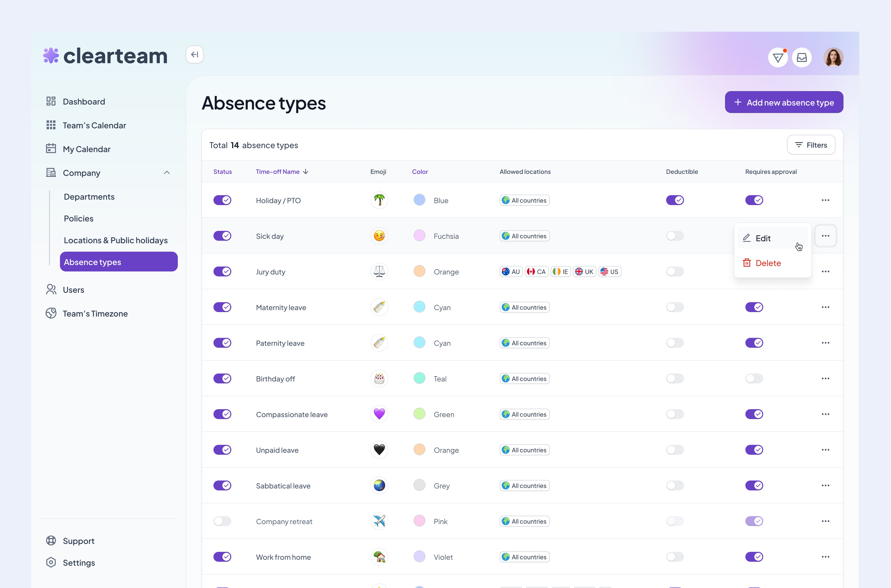Enable the Sick day deductible toggle
The image size is (891, 588).
coord(675,235)
